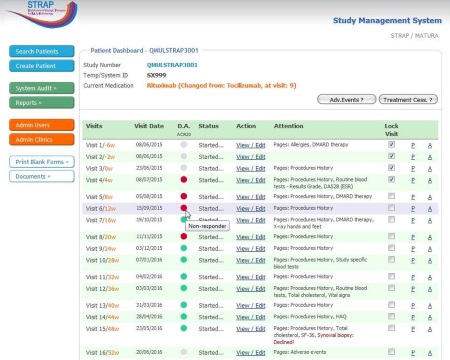
Task: Click the A icon in the Visit 10 row
Action: pyautogui.click(x=430, y=261)
